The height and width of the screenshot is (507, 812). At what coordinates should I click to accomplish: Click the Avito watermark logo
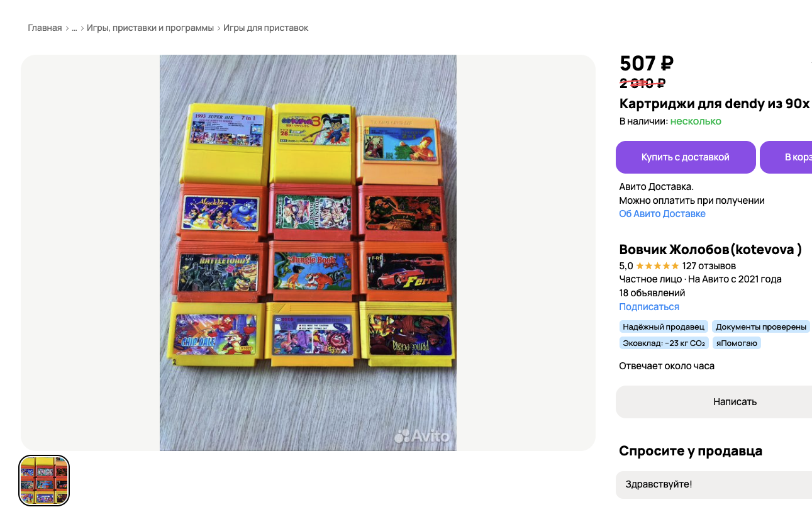[422, 436]
